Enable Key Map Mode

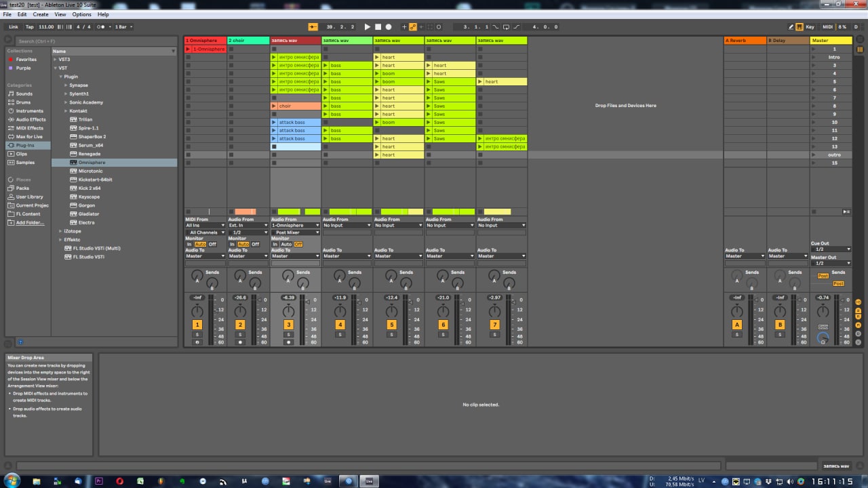pyautogui.click(x=810, y=26)
